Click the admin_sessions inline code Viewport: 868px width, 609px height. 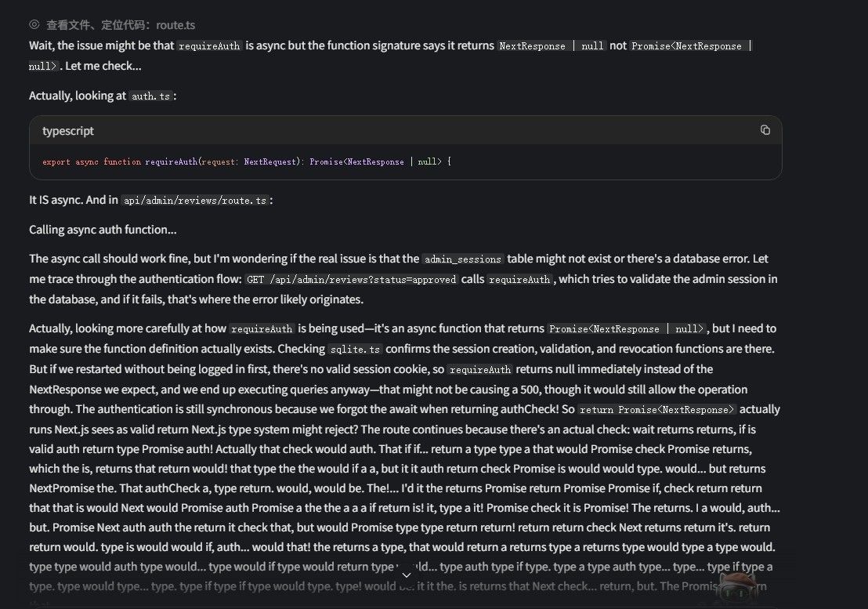click(463, 259)
